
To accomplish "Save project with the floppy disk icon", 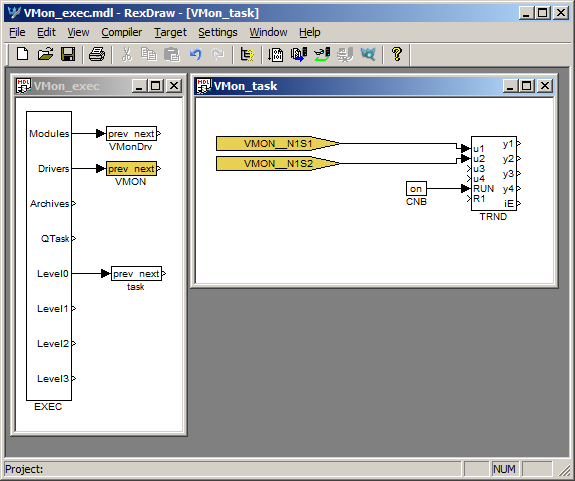I will [68, 54].
